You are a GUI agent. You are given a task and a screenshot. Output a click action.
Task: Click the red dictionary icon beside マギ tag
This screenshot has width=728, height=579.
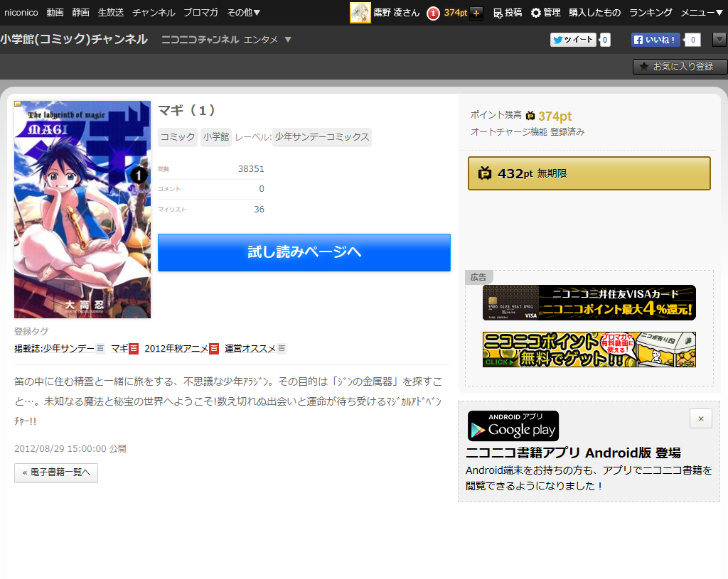(x=133, y=348)
